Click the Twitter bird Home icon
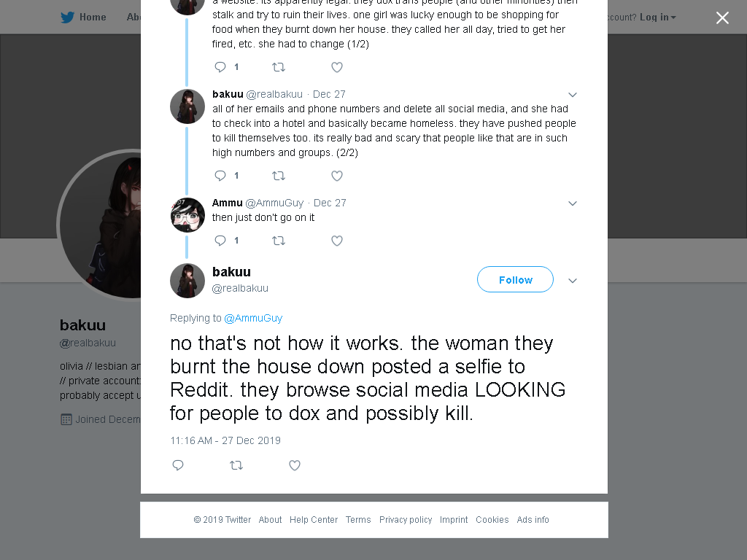747x560 pixels. [67, 17]
